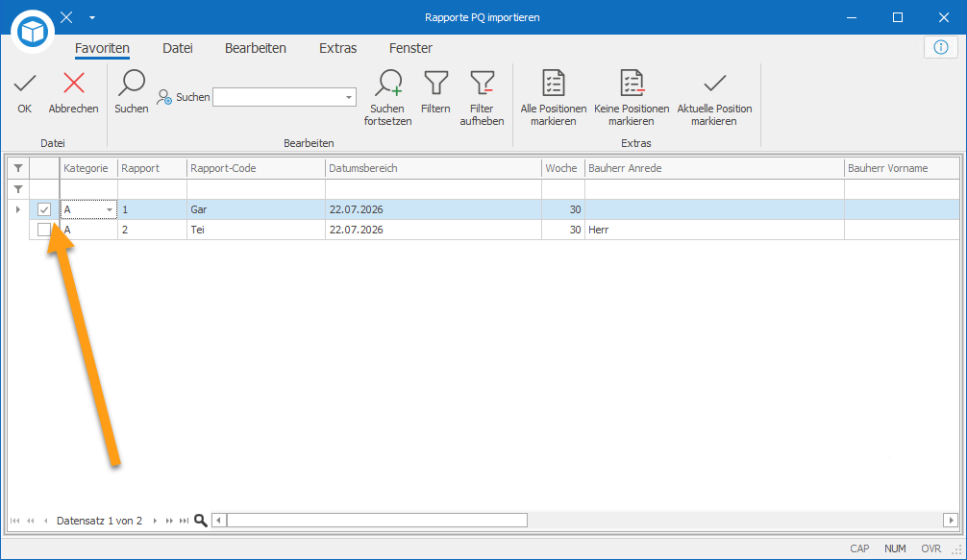Click the Filter aufheben icon

coord(483,84)
